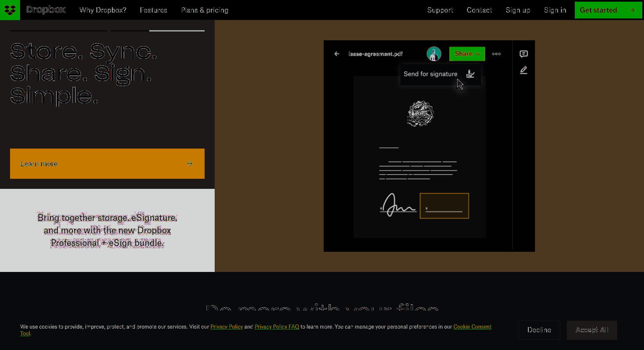Image resolution: width=644 pixels, height=350 pixels.
Task: Click the pencil edit icon in sidebar
Action: click(524, 71)
